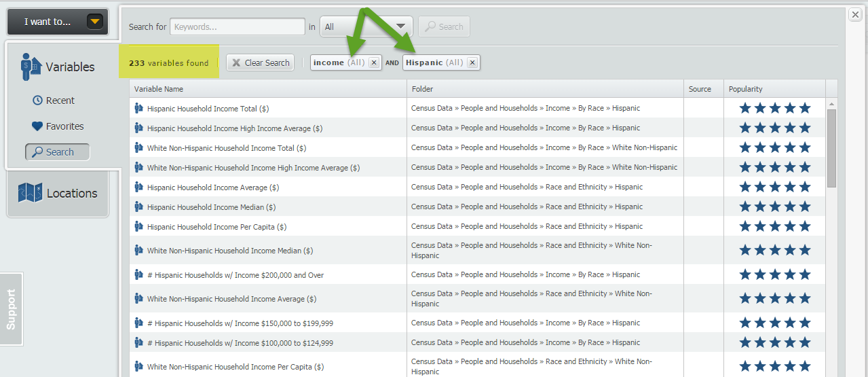Viewport: 868px width, 377px height.
Task: Open Recent variables list
Action: coord(54,101)
